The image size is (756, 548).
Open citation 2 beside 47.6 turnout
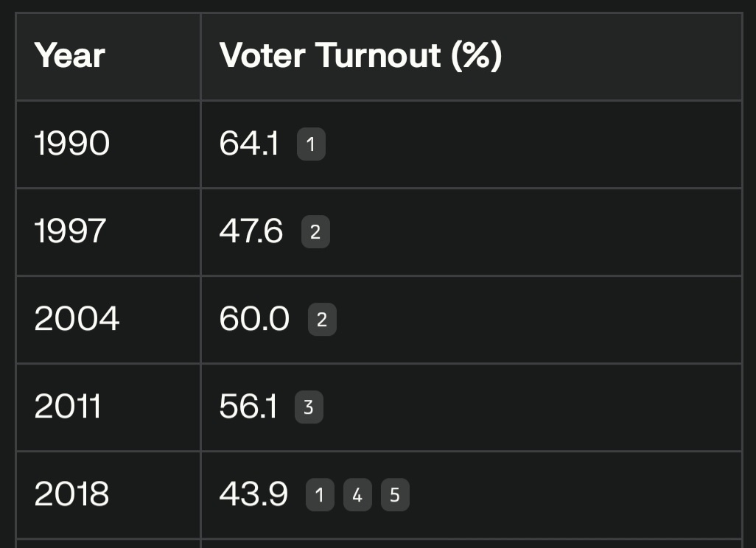[315, 232]
